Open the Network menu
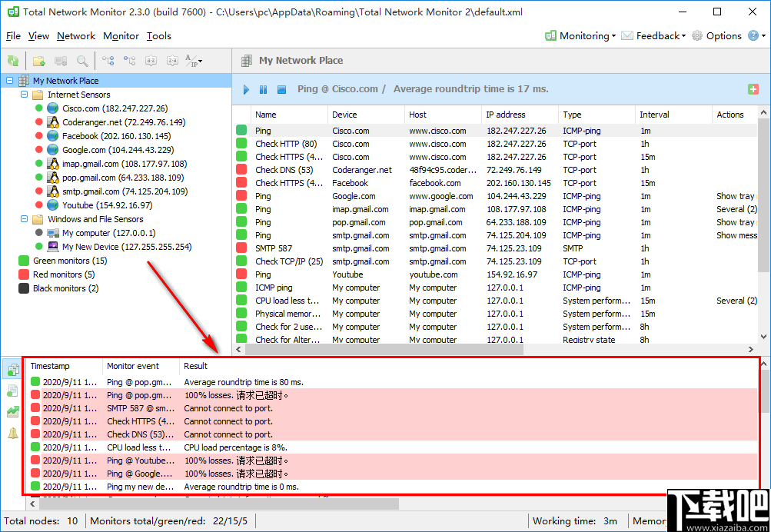 (76, 35)
